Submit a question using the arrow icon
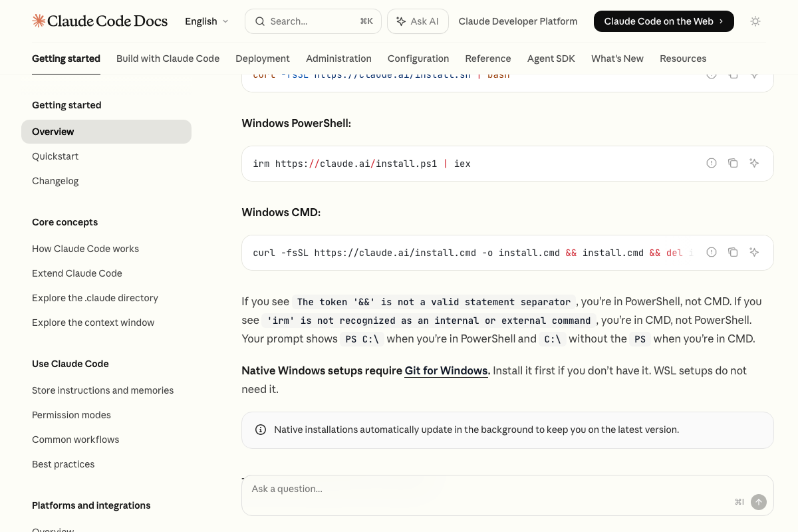 coord(759,502)
